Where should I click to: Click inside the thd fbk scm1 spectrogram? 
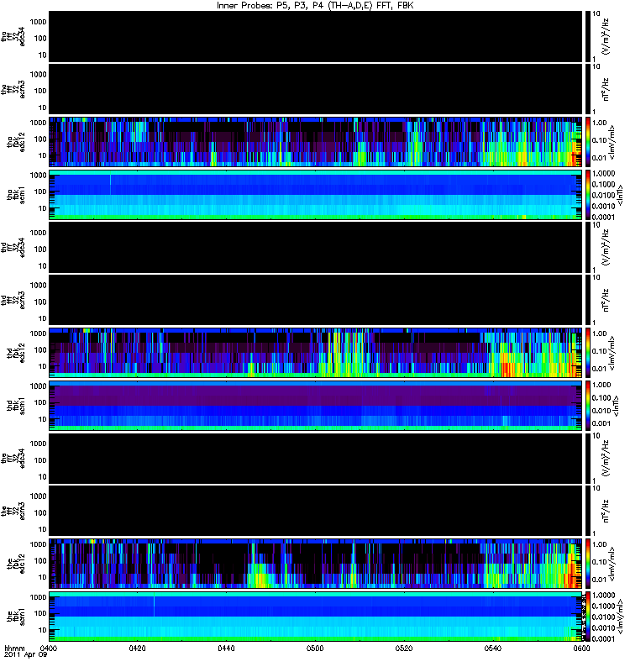coord(316,405)
